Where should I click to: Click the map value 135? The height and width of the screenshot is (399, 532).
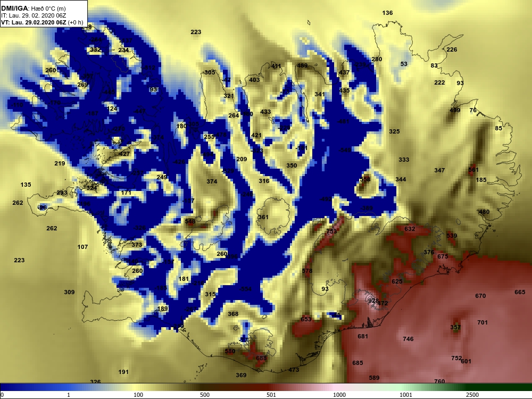26,185
